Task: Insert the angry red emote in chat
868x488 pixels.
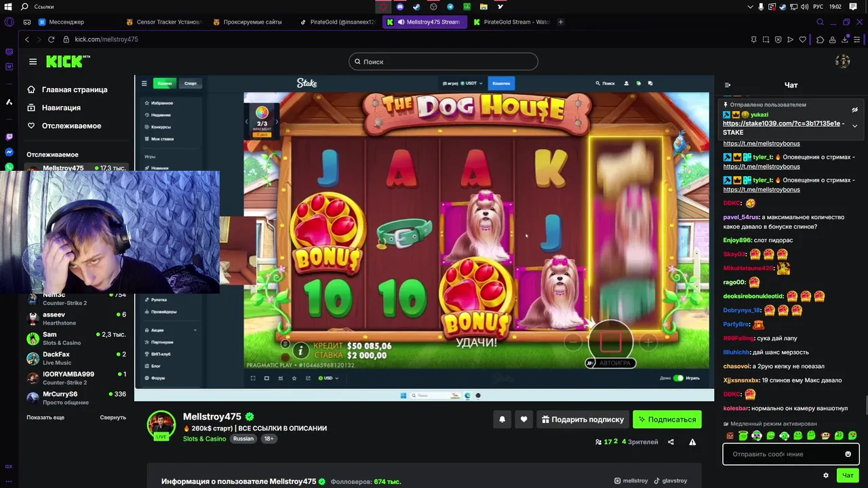Action: coord(730,436)
